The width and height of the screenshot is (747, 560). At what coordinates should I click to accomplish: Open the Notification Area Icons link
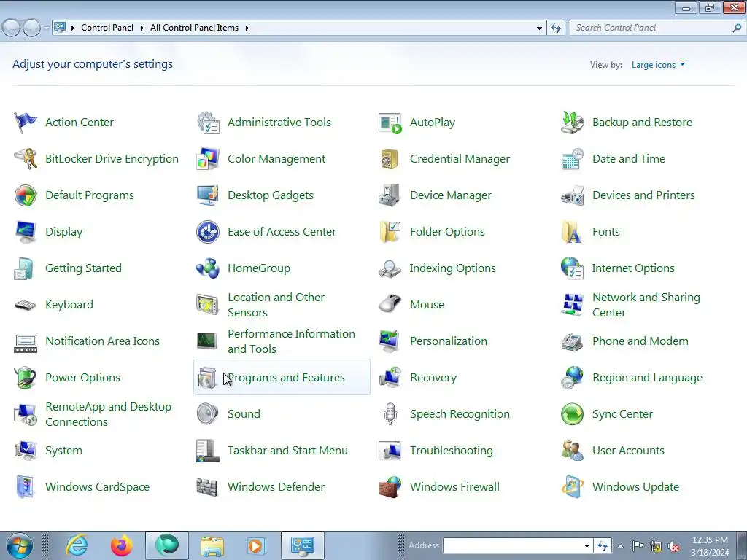[x=102, y=341]
